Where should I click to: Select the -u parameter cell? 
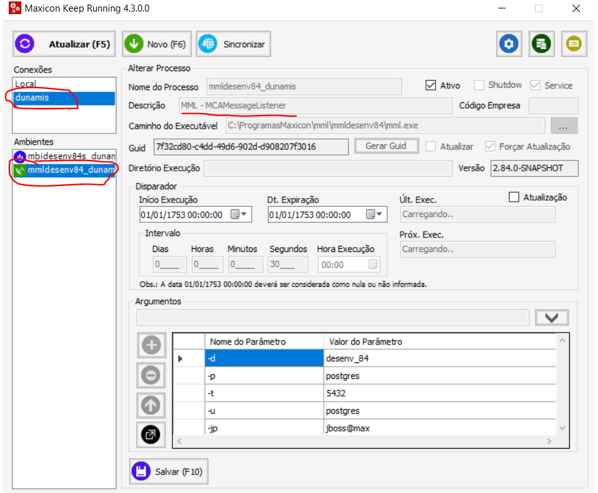(264, 411)
